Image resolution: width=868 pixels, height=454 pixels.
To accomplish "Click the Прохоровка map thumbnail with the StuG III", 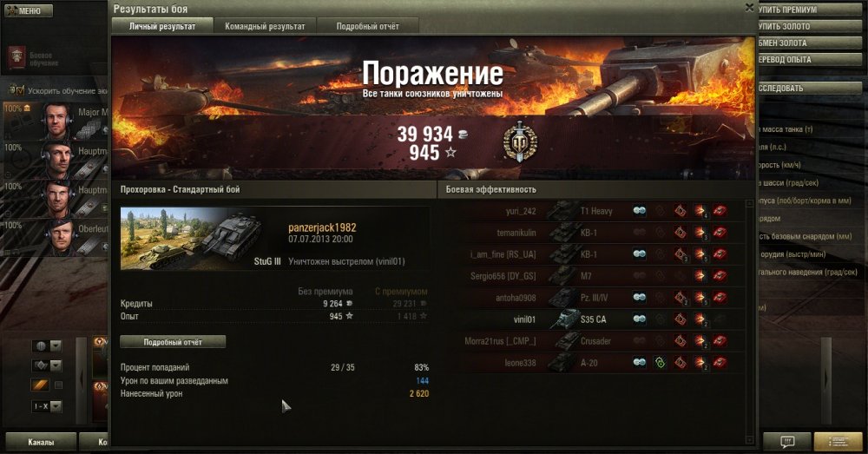I will click(193, 240).
